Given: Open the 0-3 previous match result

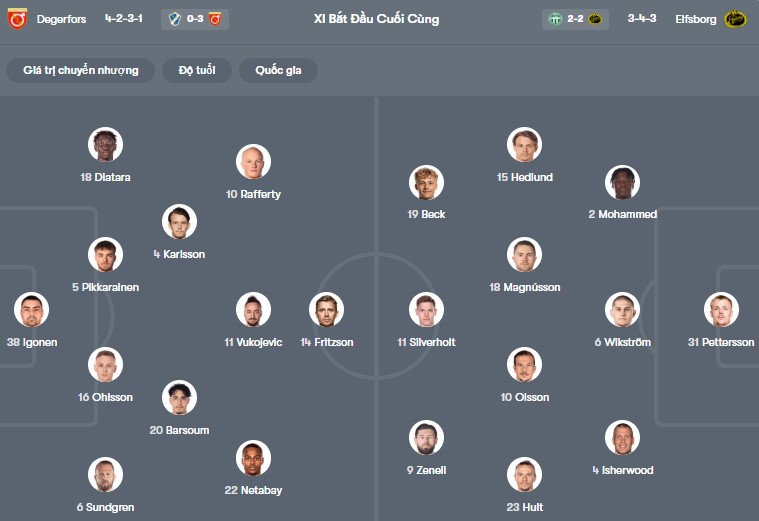Looking at the screenshot, I should point(195,18).
